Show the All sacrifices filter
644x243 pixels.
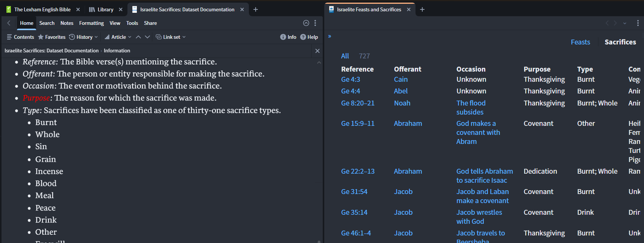coord(345,56)
